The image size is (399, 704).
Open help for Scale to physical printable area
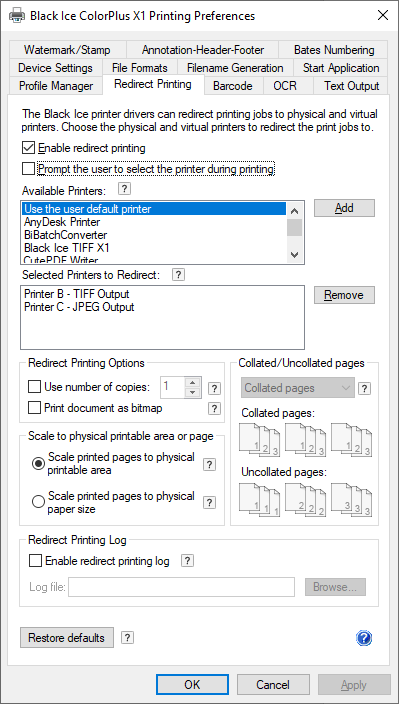coord(210,465)
